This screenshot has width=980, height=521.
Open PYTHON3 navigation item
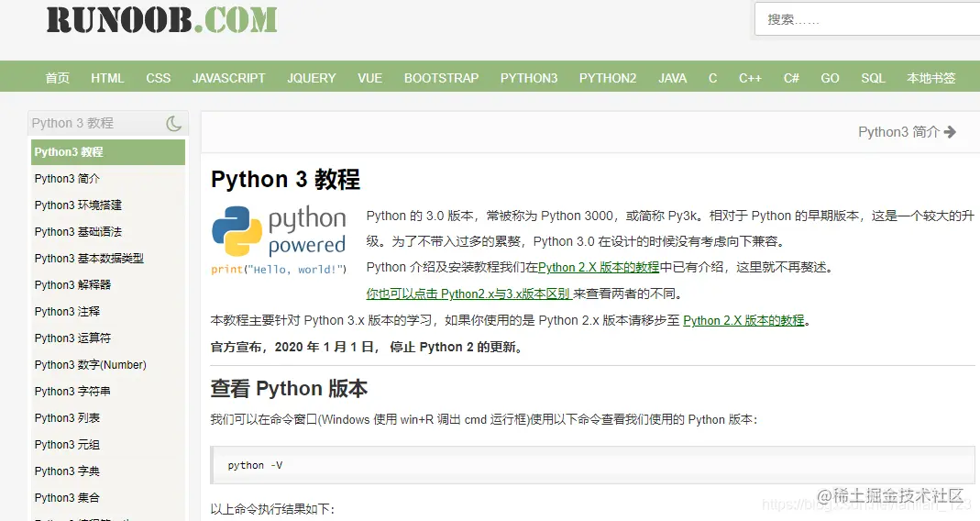[529, 78]
